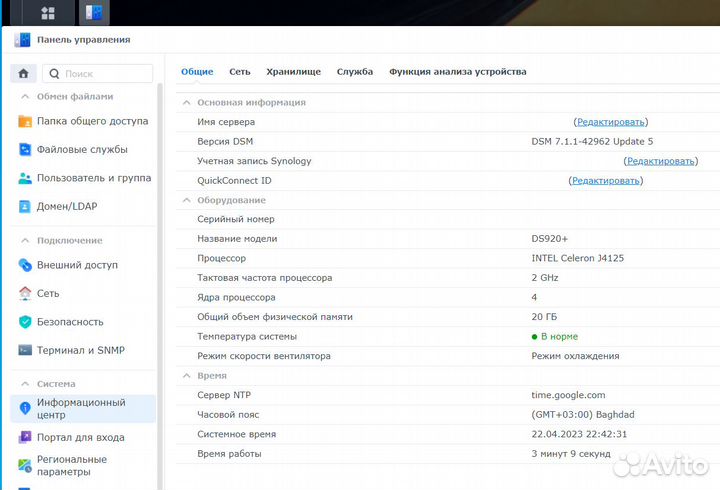Click the search magnifier icon
The image size is (720, 490).
pyautogui.click(x=54, y=73)
